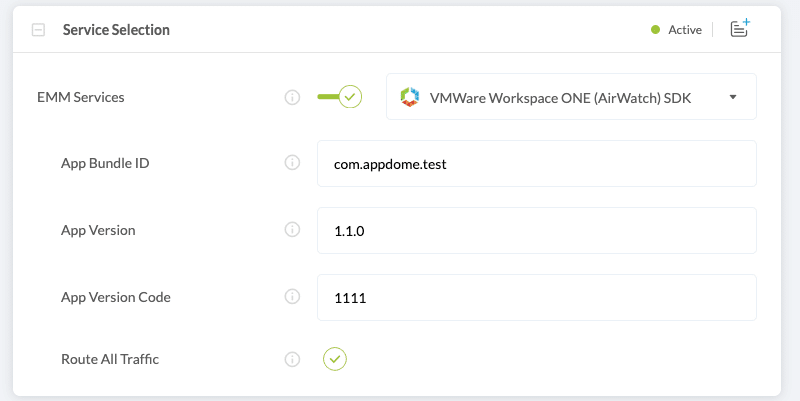Click the VMWare Workspace ONE logo icon
This screenshot has height=401, width=800.
point(409,97)
